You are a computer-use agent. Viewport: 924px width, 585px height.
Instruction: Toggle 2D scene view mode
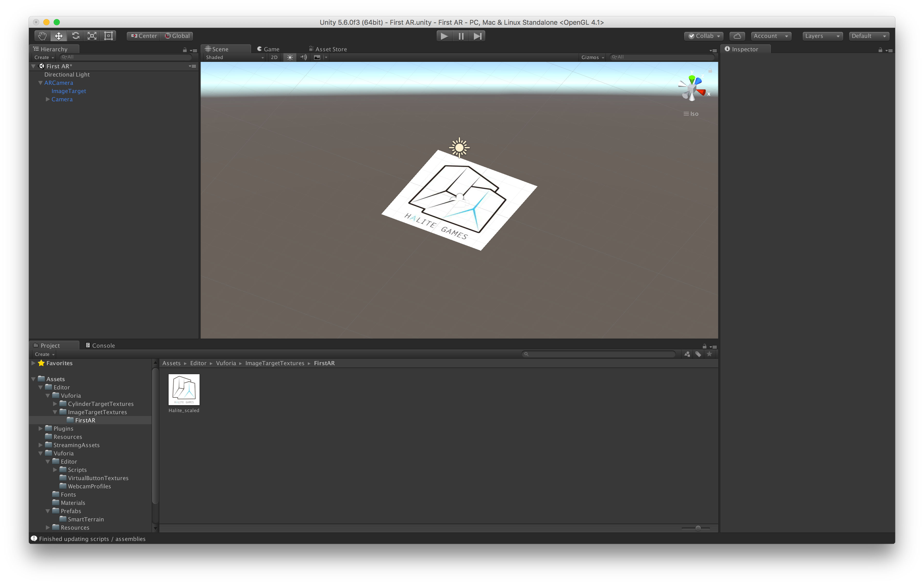pyautogui.click(x=274, y=57)
